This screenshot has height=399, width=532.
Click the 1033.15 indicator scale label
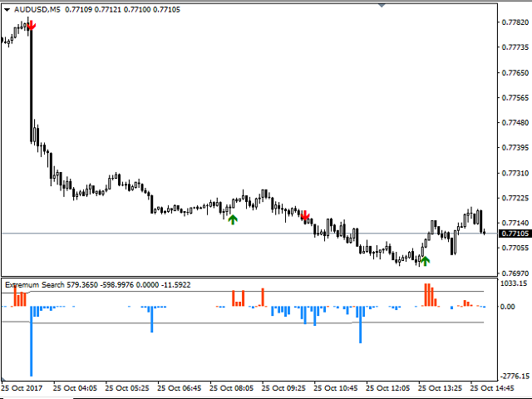pyautogui.click(x=514, y=283)
